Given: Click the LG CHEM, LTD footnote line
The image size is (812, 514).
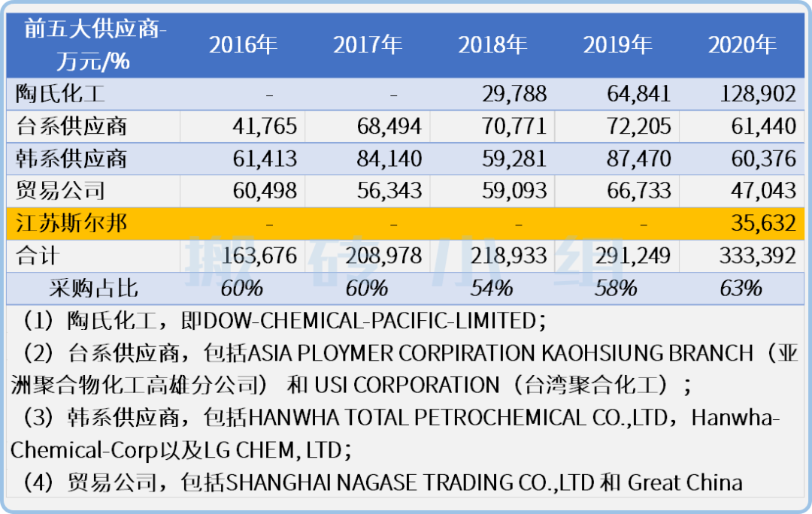Looking at the screenshot, I should point(181,450).
